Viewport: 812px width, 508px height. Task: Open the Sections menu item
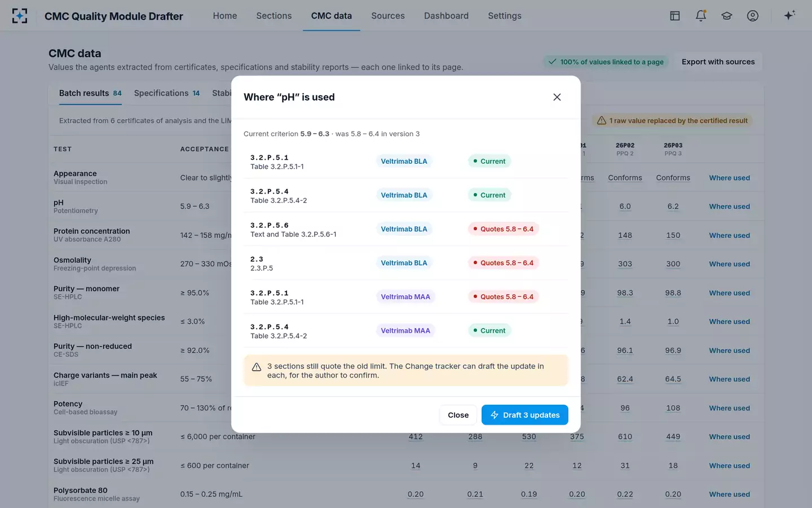pos(274,16)
